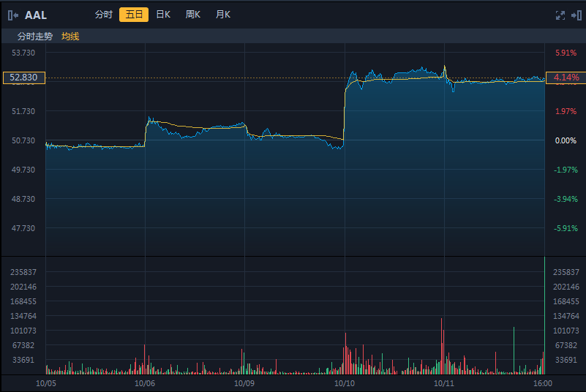Select the 10/10 date marker
Viewport: 586px width, 392px height.
tap(344, 382)
